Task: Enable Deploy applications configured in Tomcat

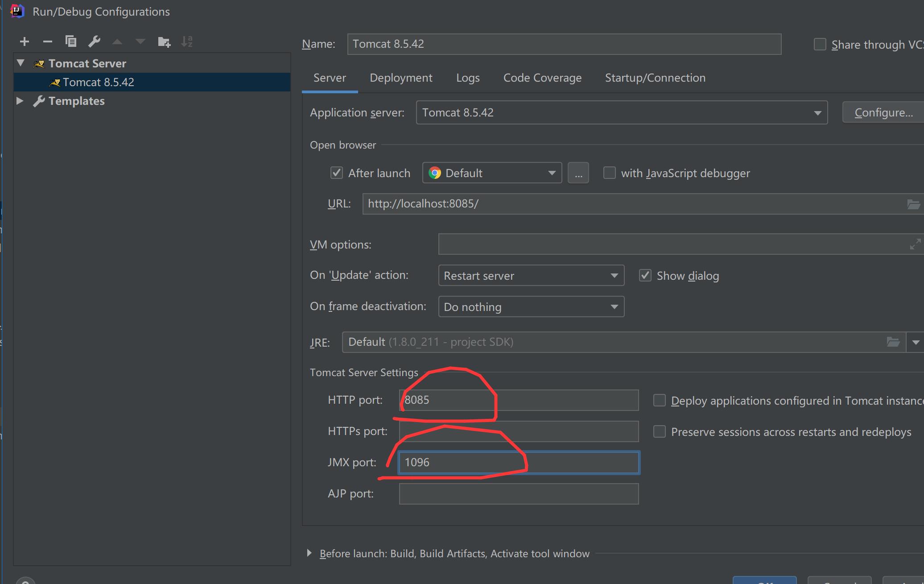Action: (x=660, y=400)
